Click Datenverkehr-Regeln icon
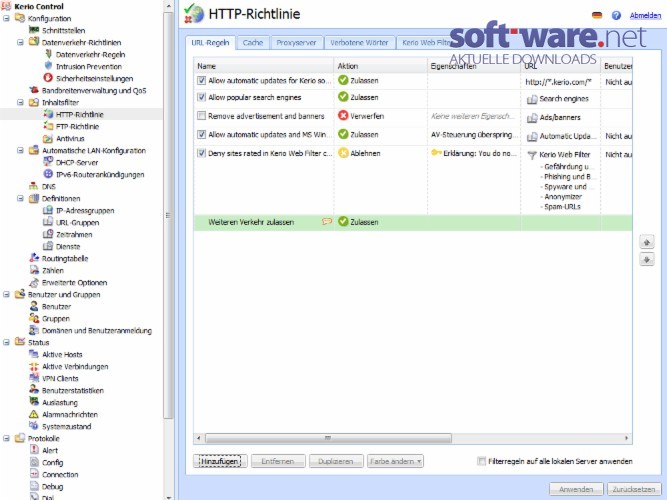This screenshot has height=500, width=667. pyautogui.click(x=48, y=54)
